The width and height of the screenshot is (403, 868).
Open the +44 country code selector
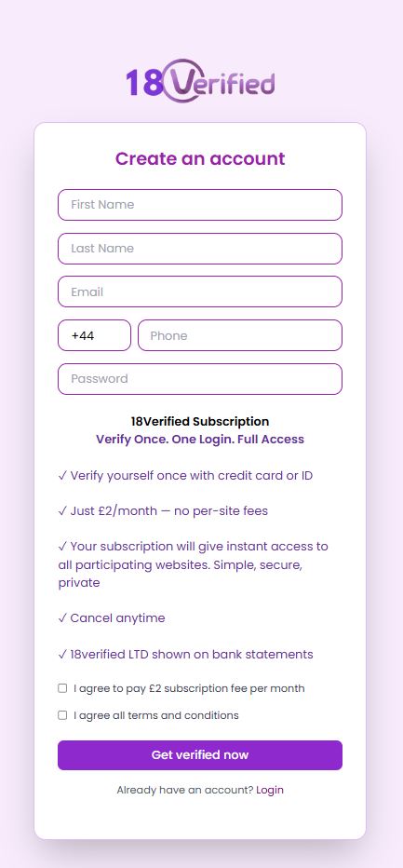click(94, 335)
